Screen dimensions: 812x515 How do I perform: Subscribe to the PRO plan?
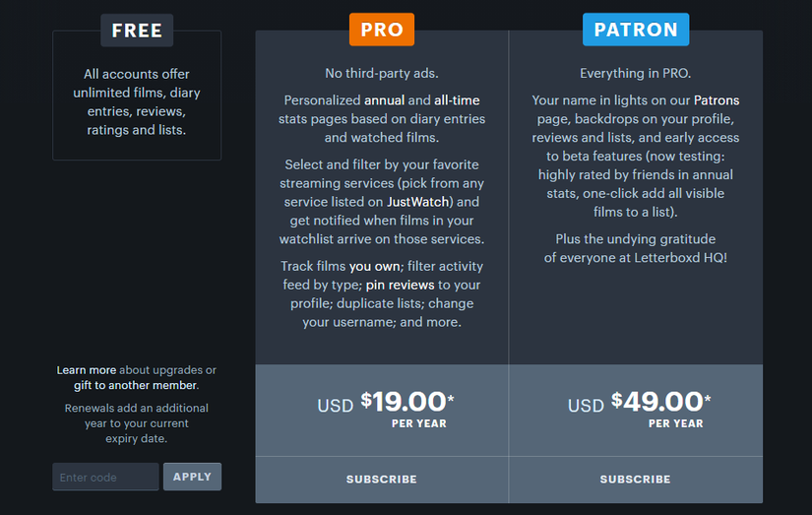(x=382, y=480)
